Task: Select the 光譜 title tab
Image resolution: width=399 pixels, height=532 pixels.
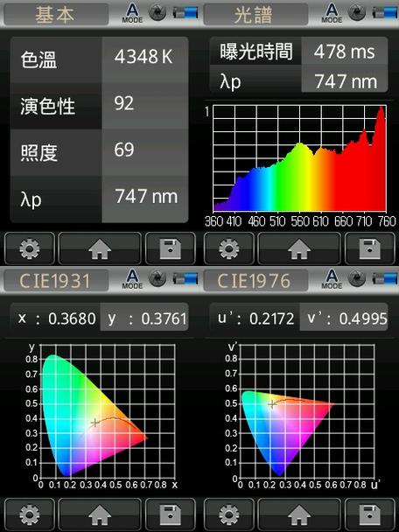Action: pos(255,15)
